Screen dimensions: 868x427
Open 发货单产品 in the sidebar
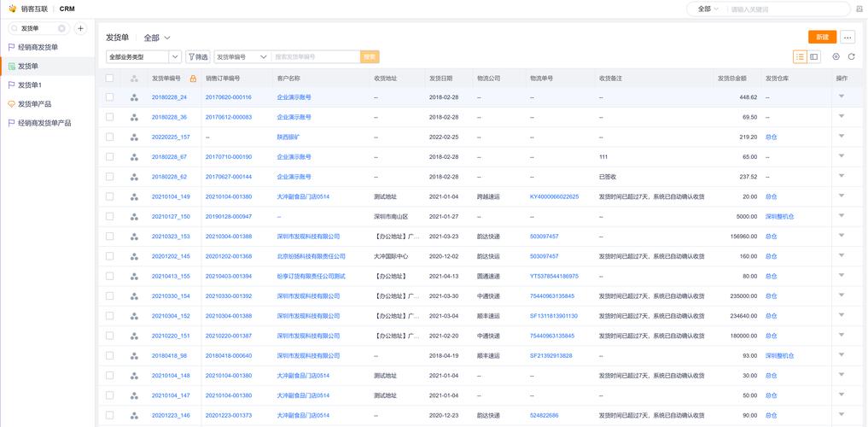point(48,104)
